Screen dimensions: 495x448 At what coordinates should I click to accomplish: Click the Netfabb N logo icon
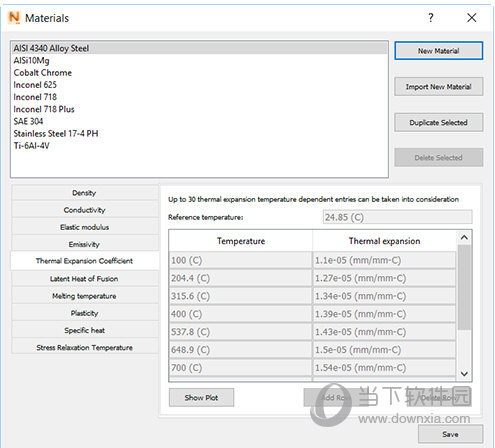pos(14,17)
